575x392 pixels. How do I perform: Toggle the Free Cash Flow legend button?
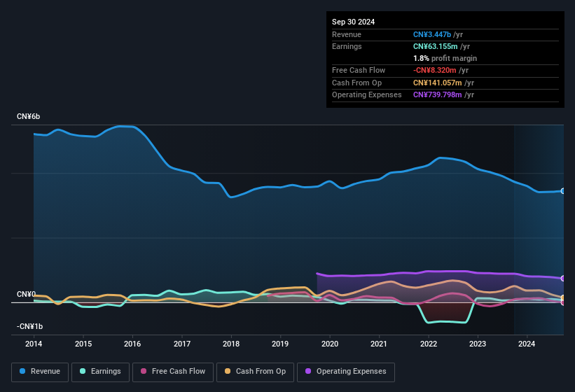(x=173, y=372)
